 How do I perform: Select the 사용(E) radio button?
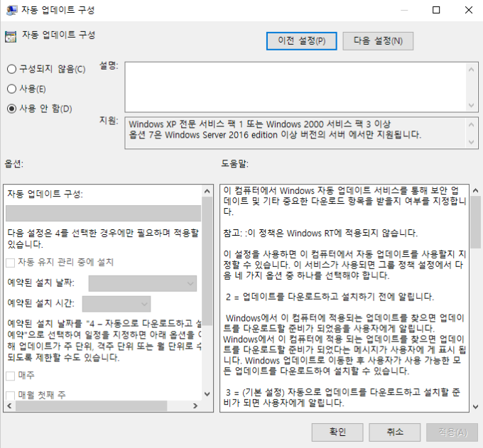coord(11,89)
